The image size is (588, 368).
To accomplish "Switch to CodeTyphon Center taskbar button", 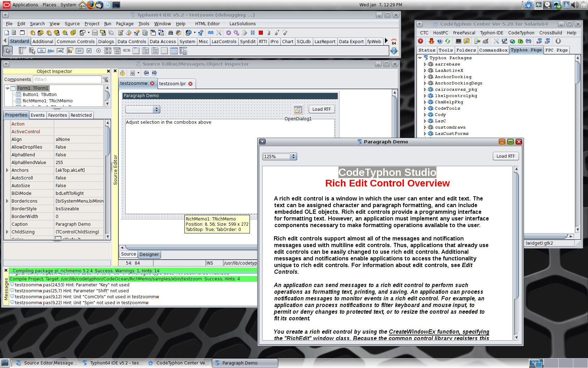I will [178, 363].
